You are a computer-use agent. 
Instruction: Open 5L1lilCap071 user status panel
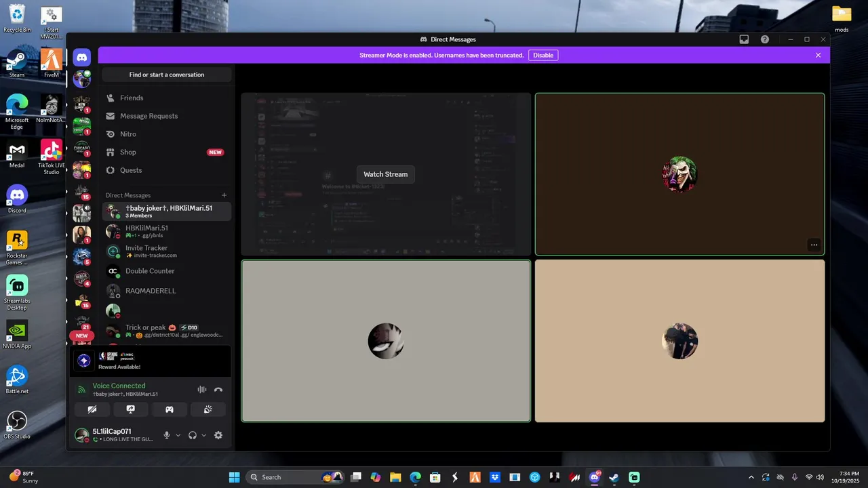[x=114, y=435]
